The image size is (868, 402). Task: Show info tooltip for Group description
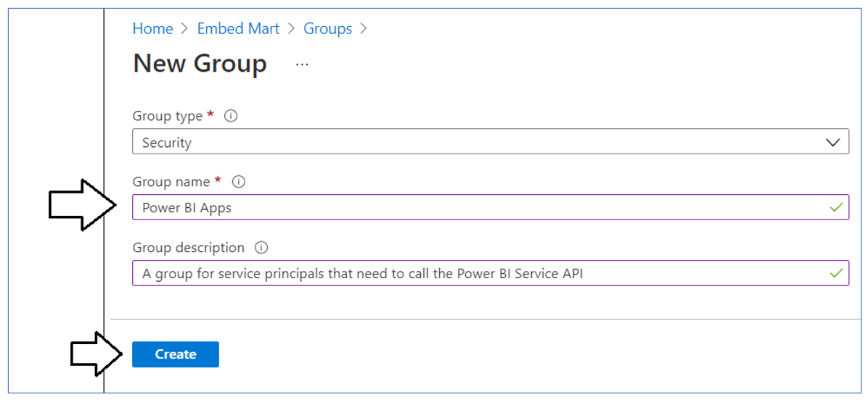click(x=261, y=248)
